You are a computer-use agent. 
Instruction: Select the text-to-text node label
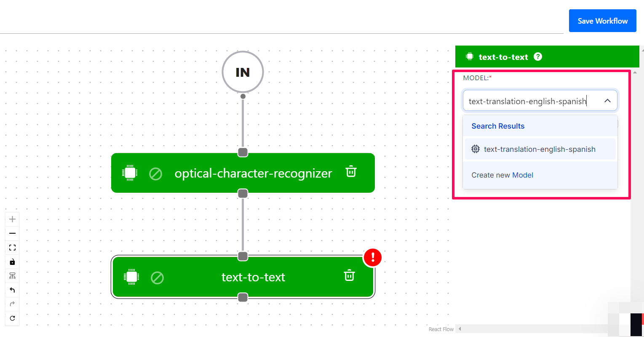pos(253,277)
